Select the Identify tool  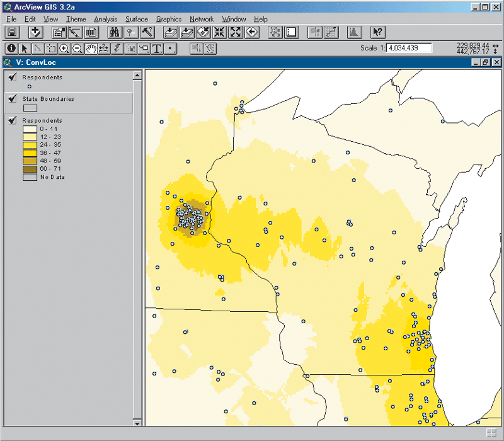(x=11, y=49)
